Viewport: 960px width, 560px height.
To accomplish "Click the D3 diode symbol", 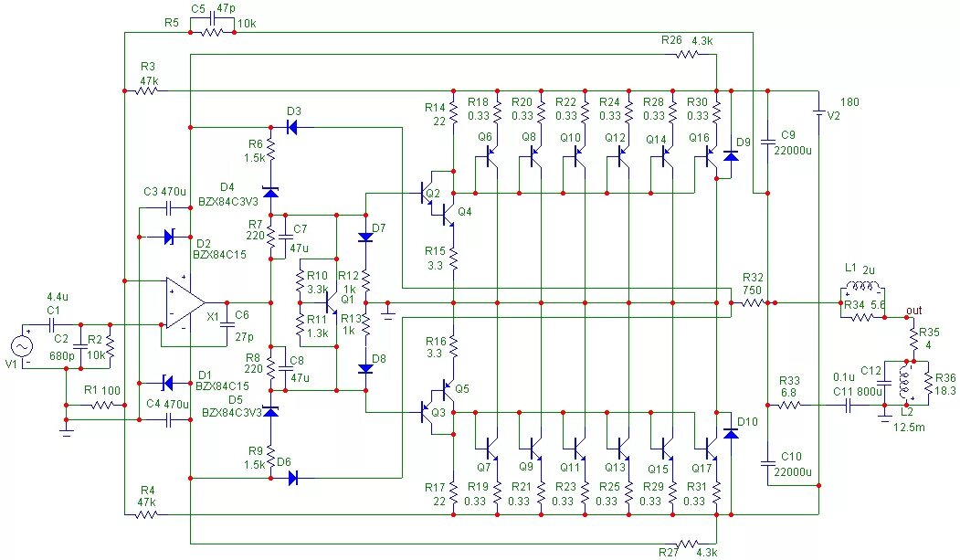I will 291,128.
